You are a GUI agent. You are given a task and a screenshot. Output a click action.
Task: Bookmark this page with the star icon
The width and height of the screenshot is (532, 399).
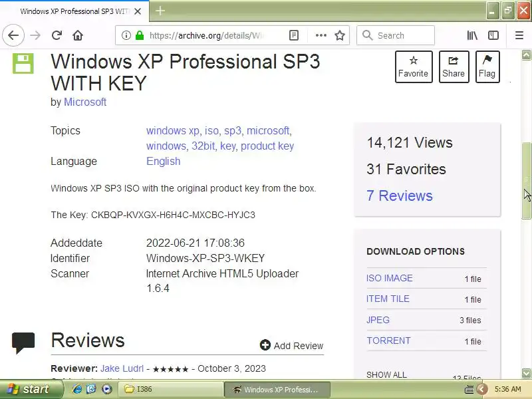pos(340,35)
